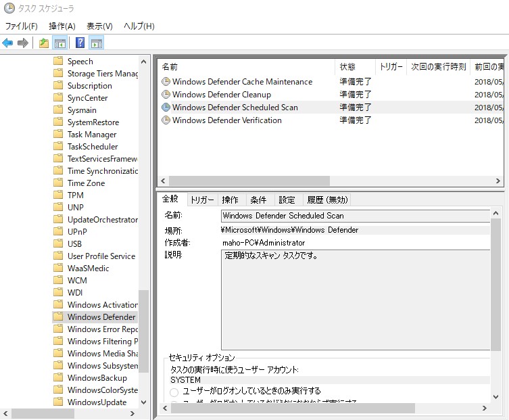Open the Help question mark icon
This screenshot has width=509, height=420.
click(x=80, y=43)
